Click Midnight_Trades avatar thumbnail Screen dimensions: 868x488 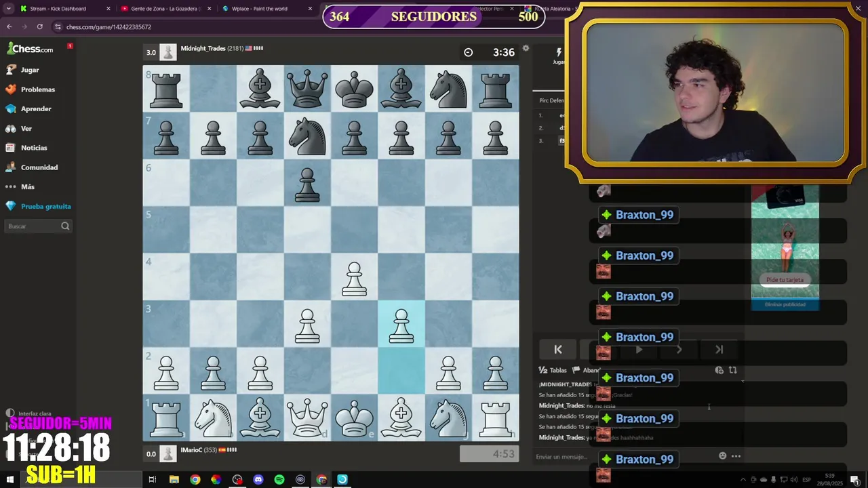pyautogui.click(x=168, y=52)
